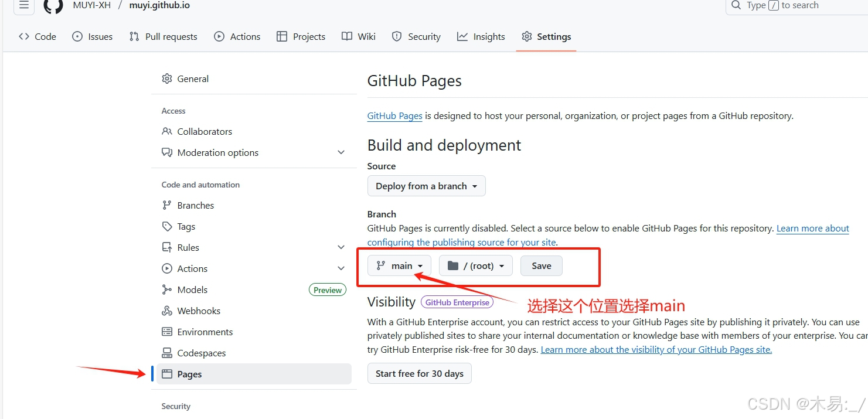Open the main branch dropdown
Screen dimensions: 868x419
[x=399, y=265]
